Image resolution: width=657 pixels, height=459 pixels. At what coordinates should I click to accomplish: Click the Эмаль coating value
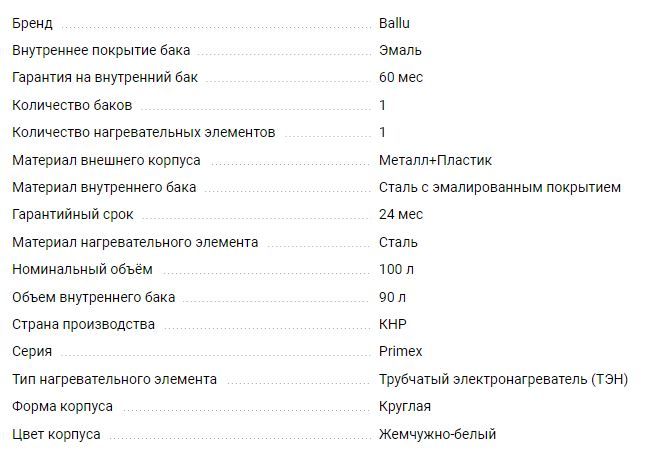[x=400, y=50]
